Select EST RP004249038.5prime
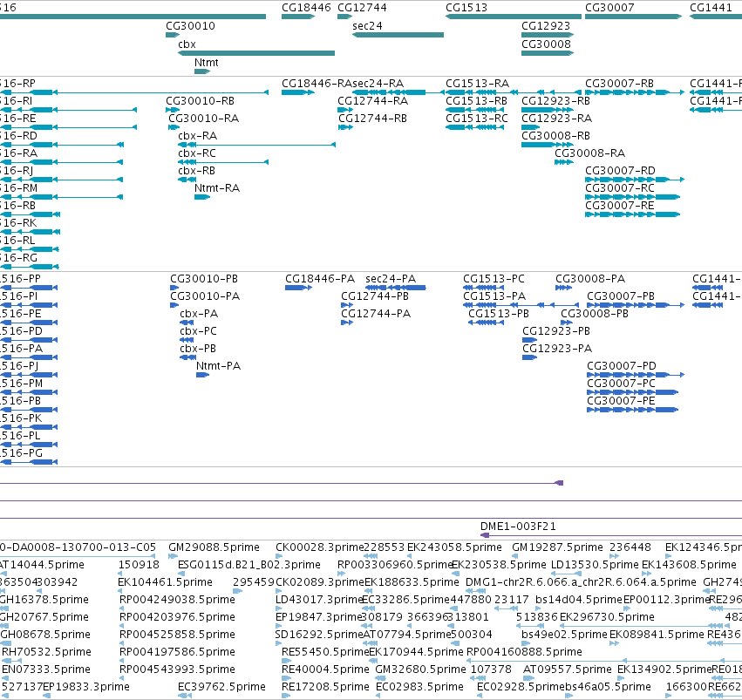Screen dimensions: 742x700 [x=177, y=600]
